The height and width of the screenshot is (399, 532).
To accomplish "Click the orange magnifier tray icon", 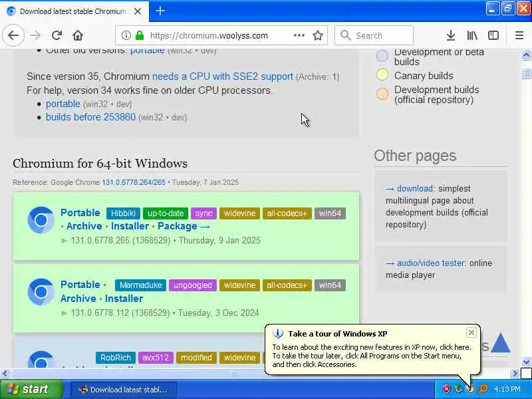I will pyautogui.click(x=483, y=389).
